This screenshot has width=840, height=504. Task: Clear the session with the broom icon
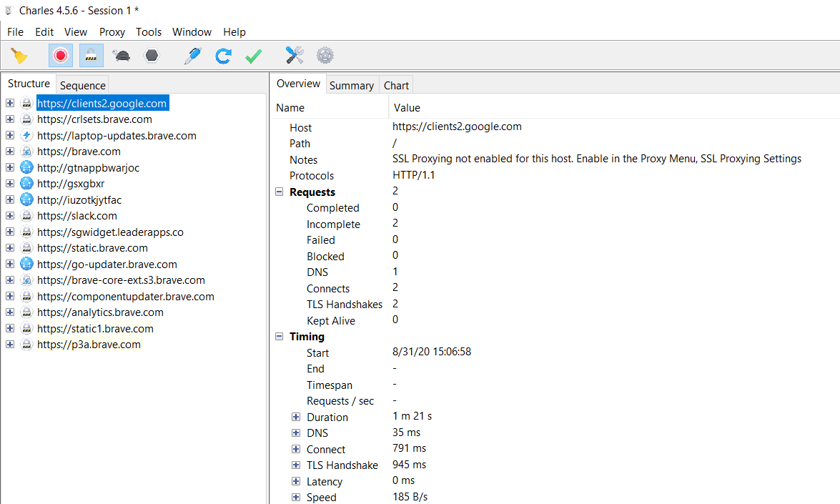tap(19, 56)
